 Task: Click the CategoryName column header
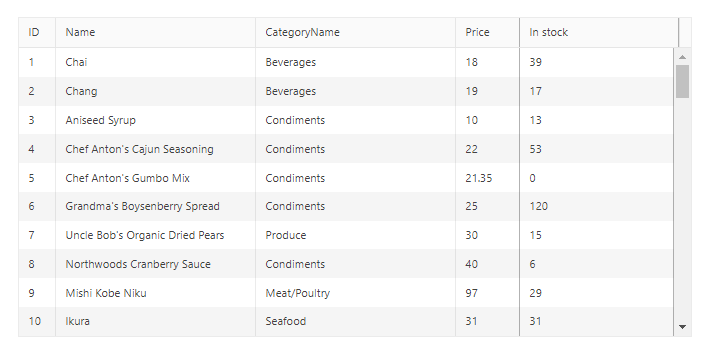(355, 33)
